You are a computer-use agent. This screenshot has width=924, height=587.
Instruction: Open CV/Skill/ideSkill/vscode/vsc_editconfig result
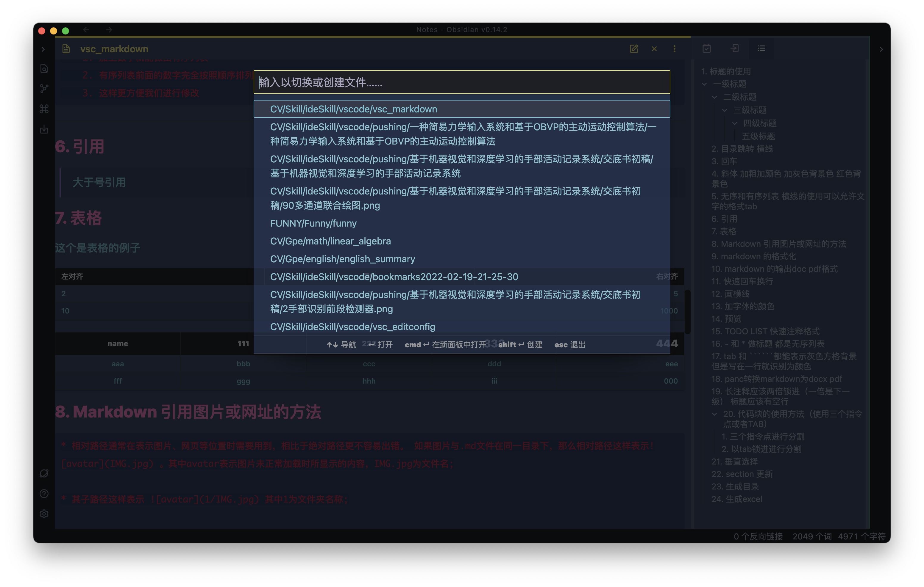[x=352, y=327]
